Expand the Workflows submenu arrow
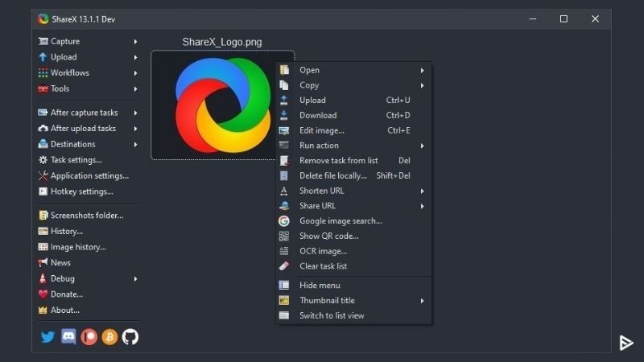Viewport: 644px width, 362px height. point(135,73)
